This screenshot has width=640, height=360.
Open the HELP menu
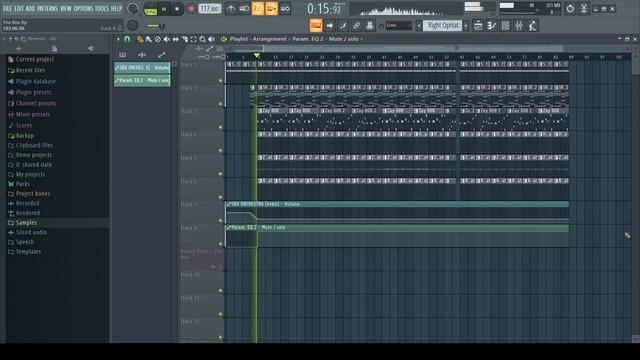coord(116,8)
